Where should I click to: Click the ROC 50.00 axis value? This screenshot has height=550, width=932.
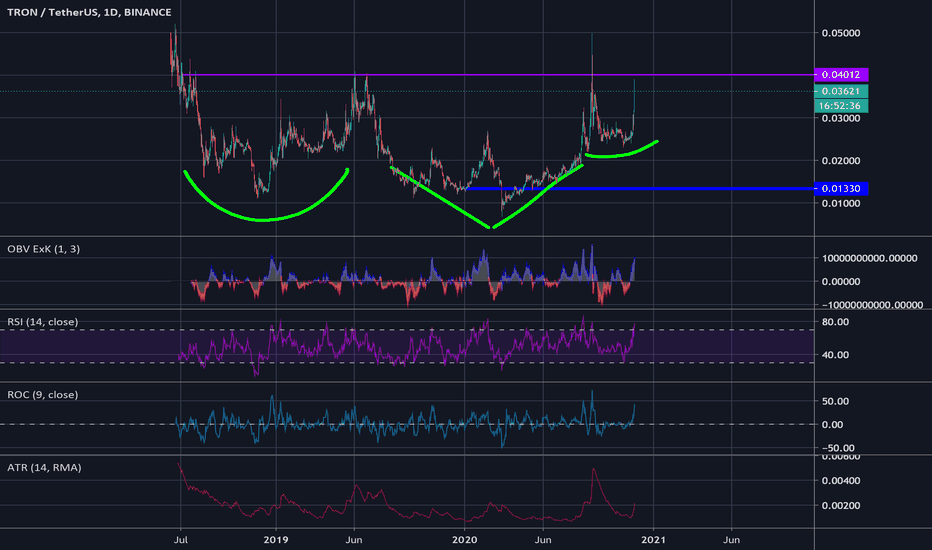tap(835, 401)
